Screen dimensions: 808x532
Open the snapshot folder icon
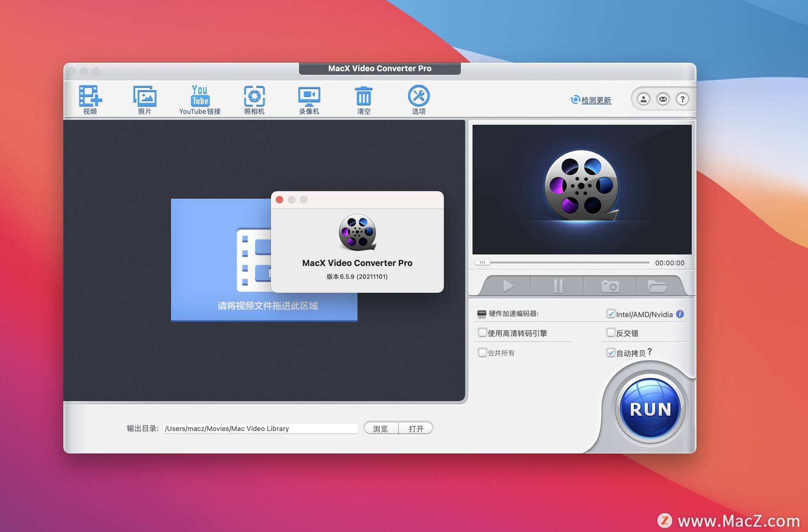tap(657, 286)
